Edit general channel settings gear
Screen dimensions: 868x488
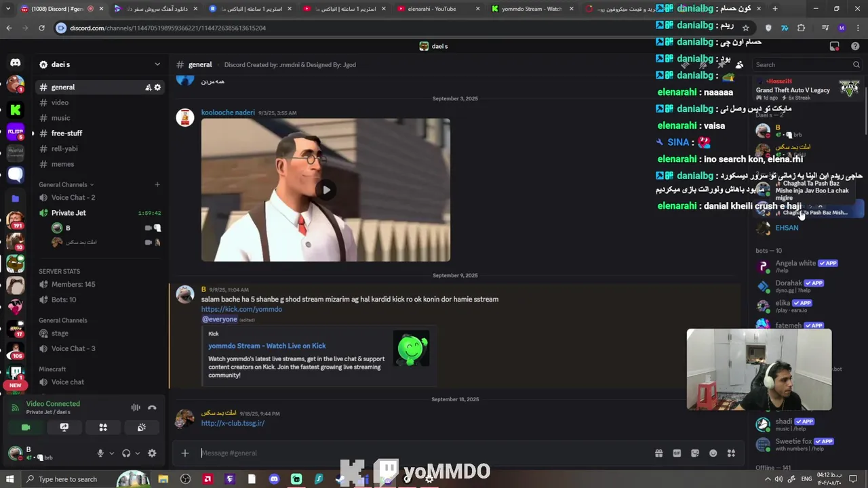pos(157,87)
